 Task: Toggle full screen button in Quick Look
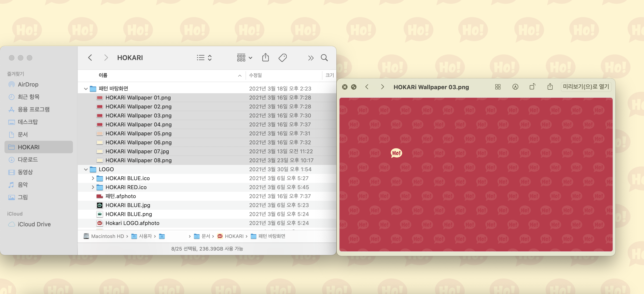pyautogui.click(x=354, y=87)
